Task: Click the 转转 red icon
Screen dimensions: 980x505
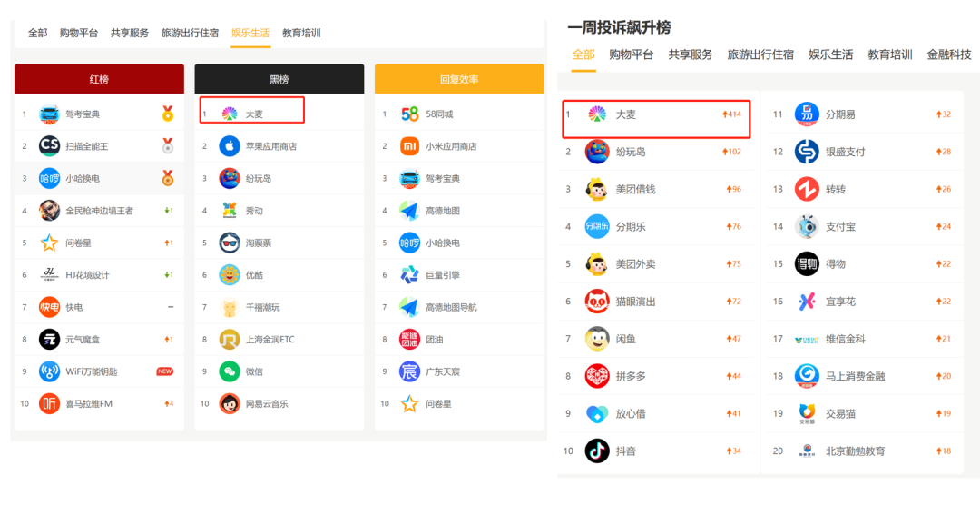Action: (807, 189)
